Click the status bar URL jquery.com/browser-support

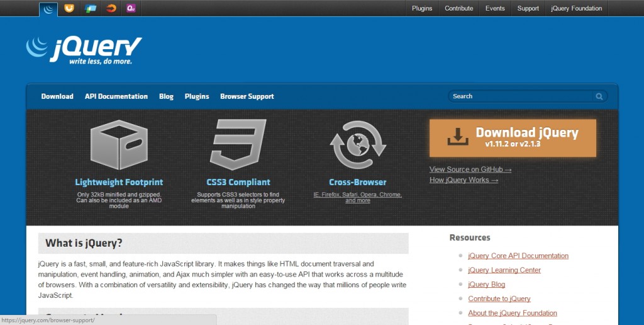click(x=48, y=320)
